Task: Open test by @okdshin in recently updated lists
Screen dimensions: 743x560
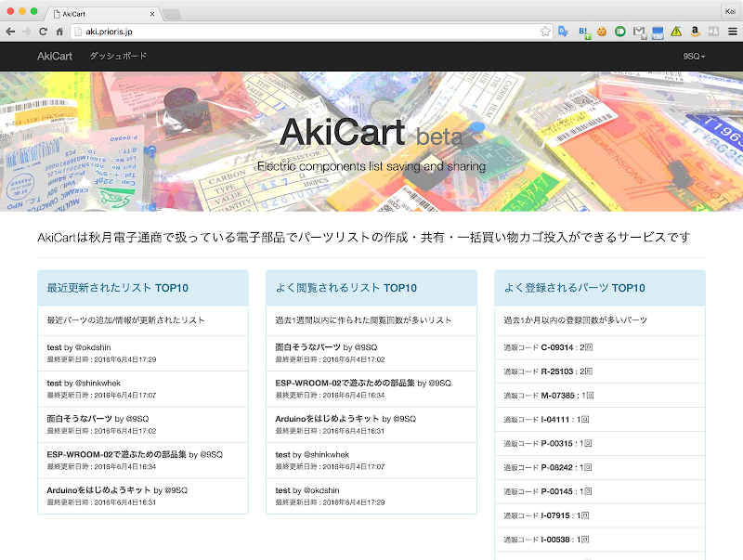Action: [143, 353]
